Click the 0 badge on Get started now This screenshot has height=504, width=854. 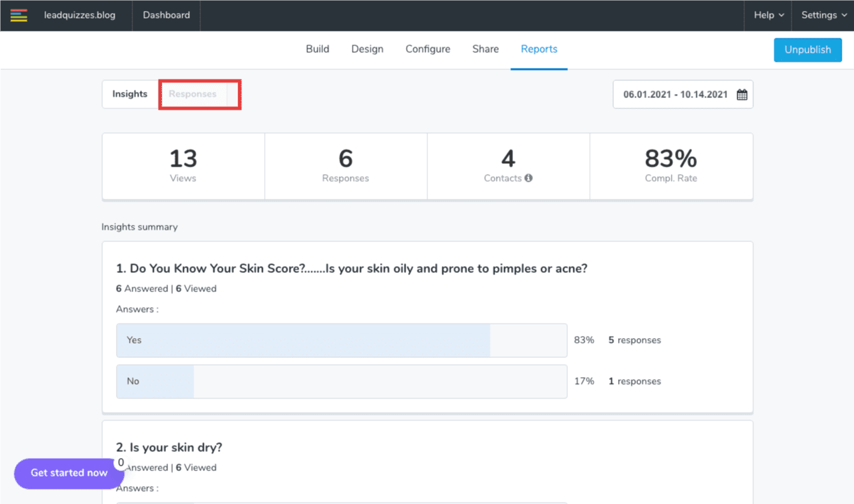pyautogui.click(x=121, y=463)
